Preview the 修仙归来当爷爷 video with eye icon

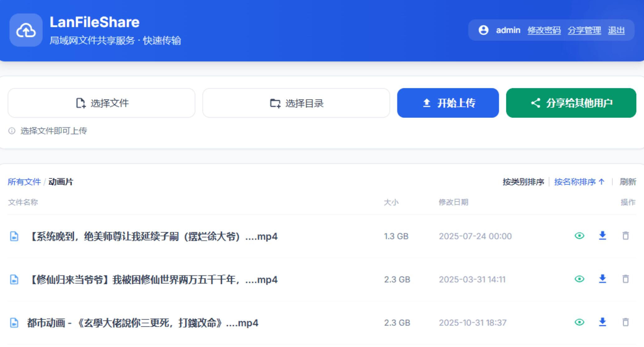coord(579,279)
